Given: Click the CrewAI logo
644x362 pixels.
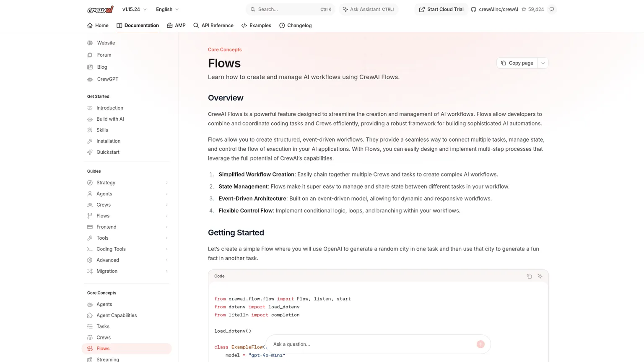Looking at the screenshot, I should (x=100, y=9).
